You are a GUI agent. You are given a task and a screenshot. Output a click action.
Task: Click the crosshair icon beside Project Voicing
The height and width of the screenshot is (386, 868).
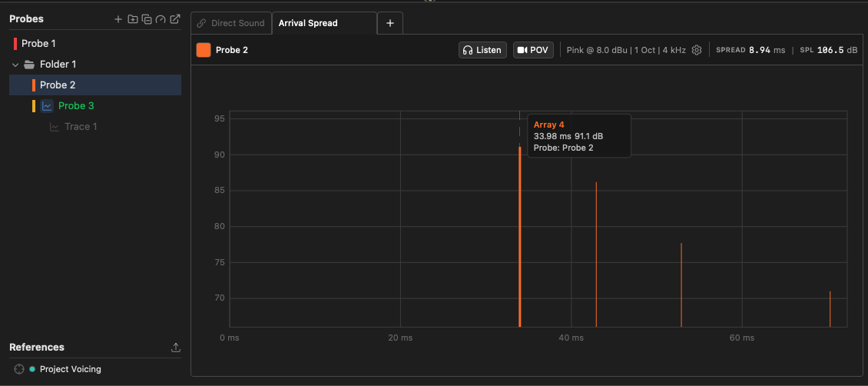[x=19, y=369]
